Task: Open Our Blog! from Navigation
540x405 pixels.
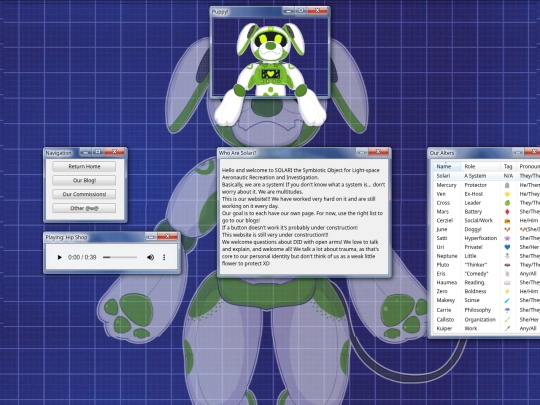Action: (84, 180)
